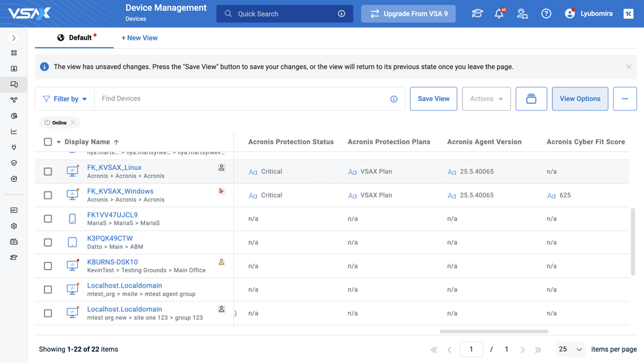Sort by Acronis Protection Status column
Image resolution: width=644 pixels, height=363 pixels.
click(291, 142)
